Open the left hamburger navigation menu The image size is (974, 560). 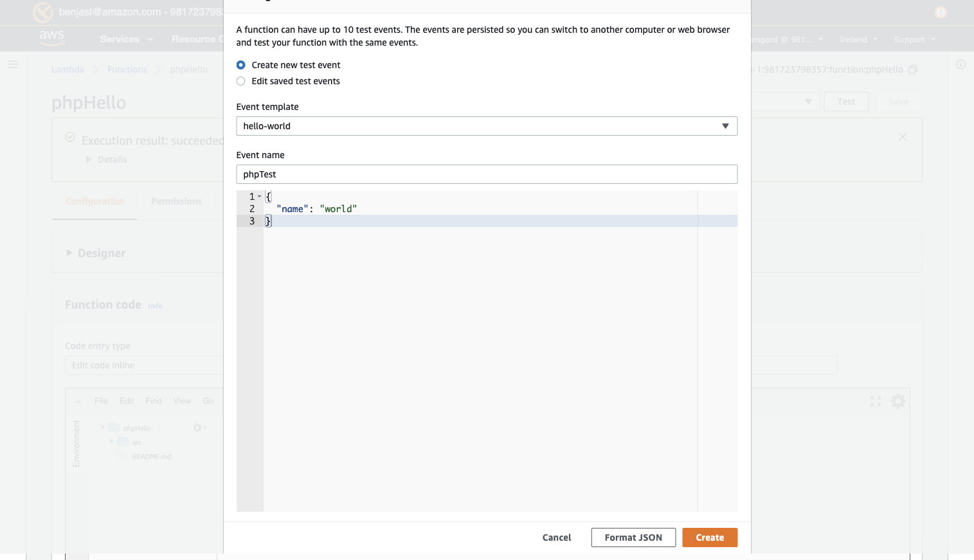pos(13,64)
